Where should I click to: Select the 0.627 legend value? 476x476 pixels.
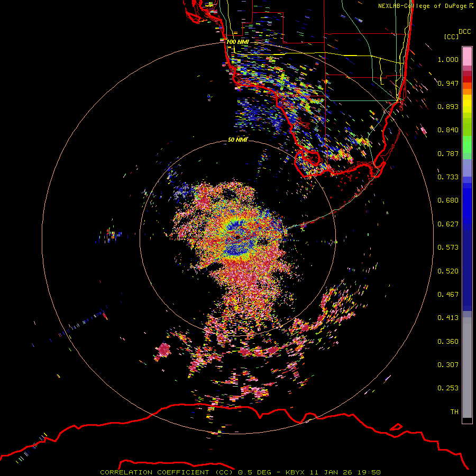(448, 224)
